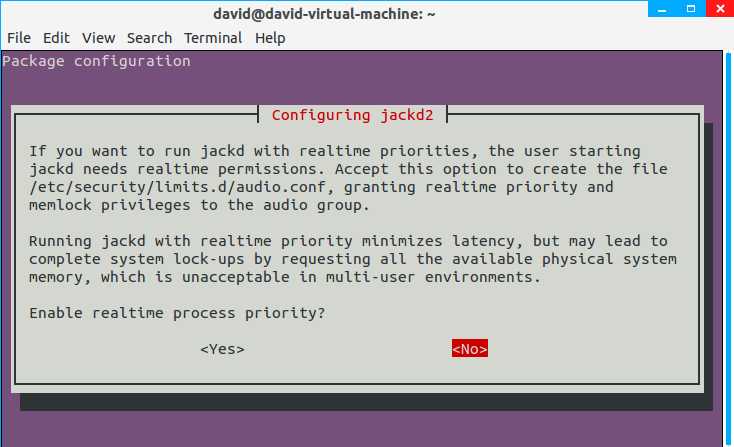Viewport: 734px width, 447px height.
Task: Open the Terminal menu
Action: click(x=213, y=38)
